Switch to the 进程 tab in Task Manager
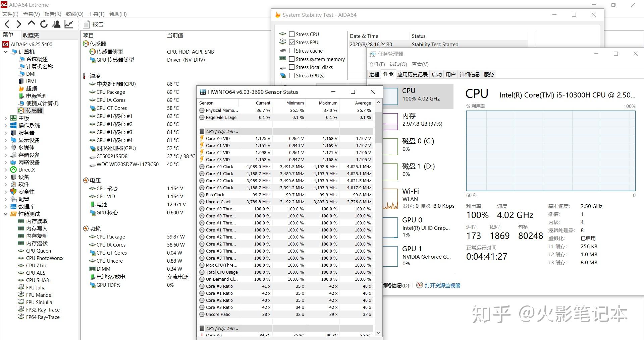 pos(374,74)
